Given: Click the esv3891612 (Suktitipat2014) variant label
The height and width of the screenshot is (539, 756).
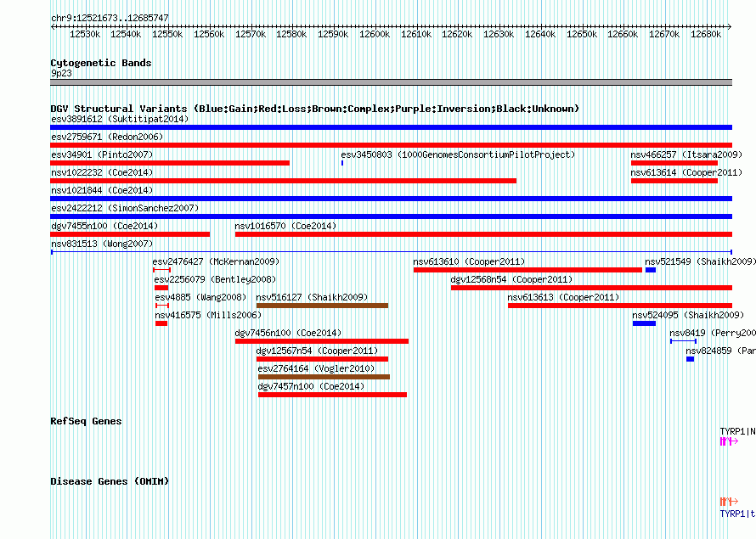Looking at the screenshot, I should 120,119.
